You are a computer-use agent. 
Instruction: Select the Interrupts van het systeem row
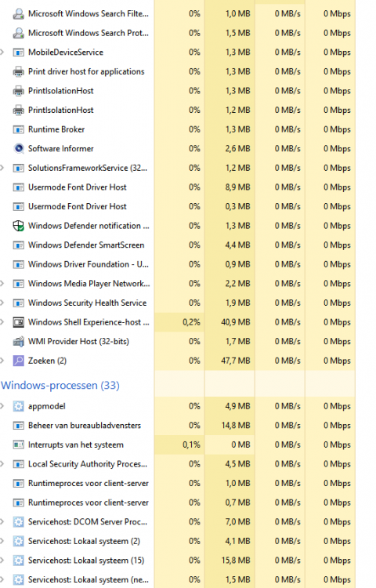(178, 445)
